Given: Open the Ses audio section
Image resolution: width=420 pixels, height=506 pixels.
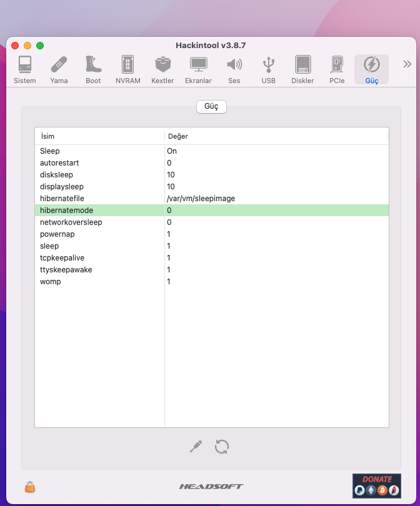Looking at the screenshot, I should click(234, 69).
